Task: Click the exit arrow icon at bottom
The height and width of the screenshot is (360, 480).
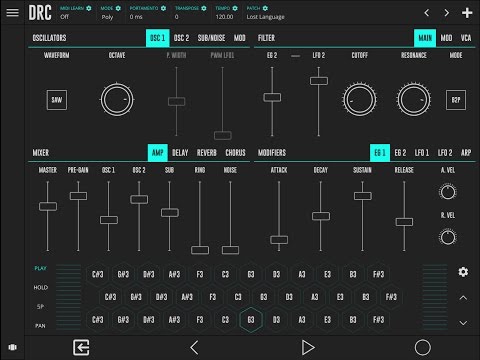Action: tap(81, 348)
